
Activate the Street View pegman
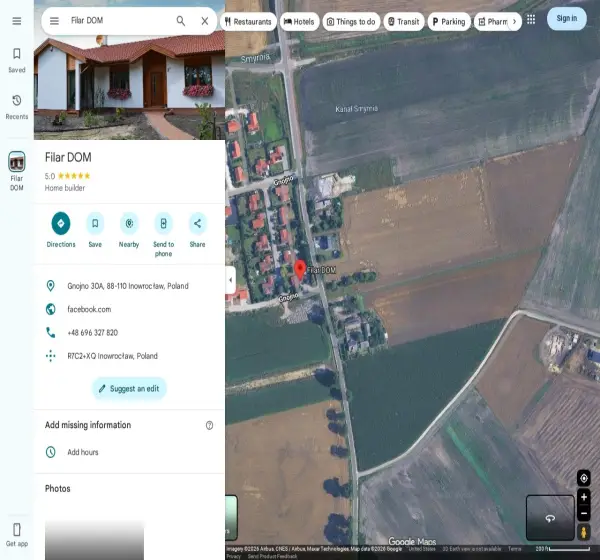[584, 532]
